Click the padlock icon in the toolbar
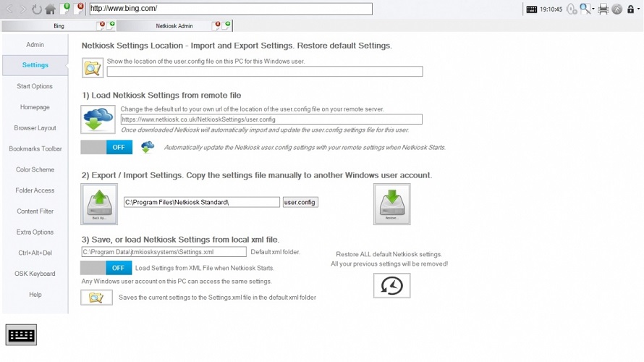This screenshot has width=644, height=362. coord(630,9)
